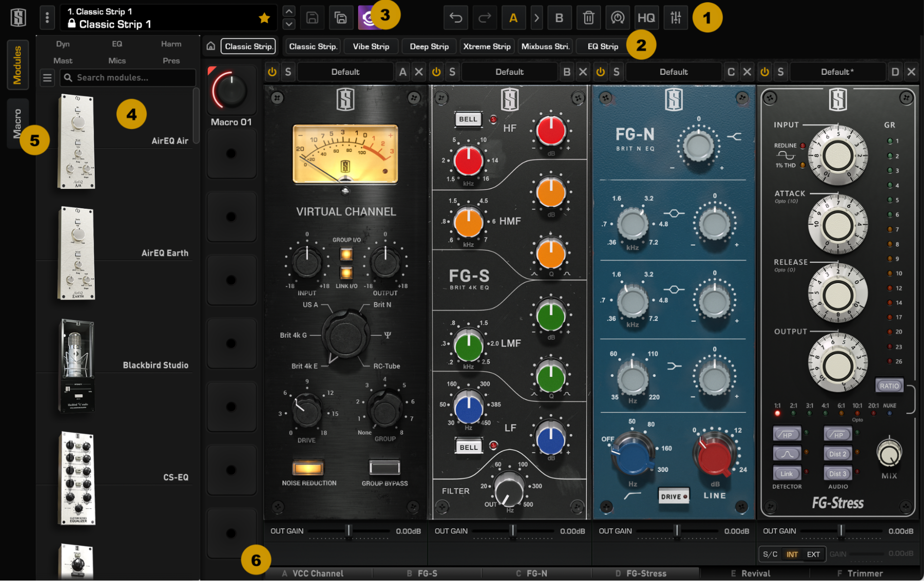Redo the last change

click(x=484, y=18)
